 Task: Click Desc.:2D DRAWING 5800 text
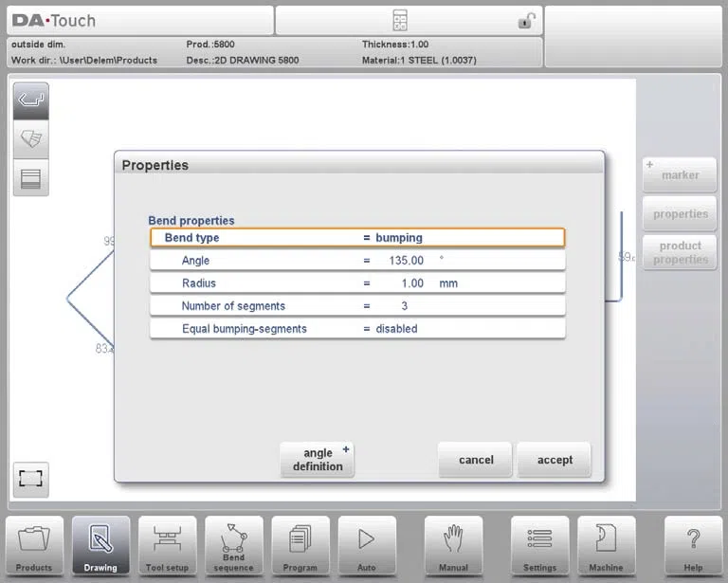(x=243, y=61)
